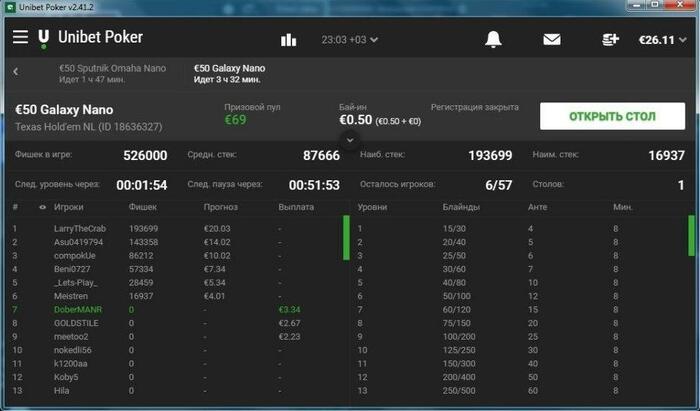Viewport: 700px width, 411px height.
Task: Open the €26.11 balance dropdown
Action: click(x=662, y=40)
